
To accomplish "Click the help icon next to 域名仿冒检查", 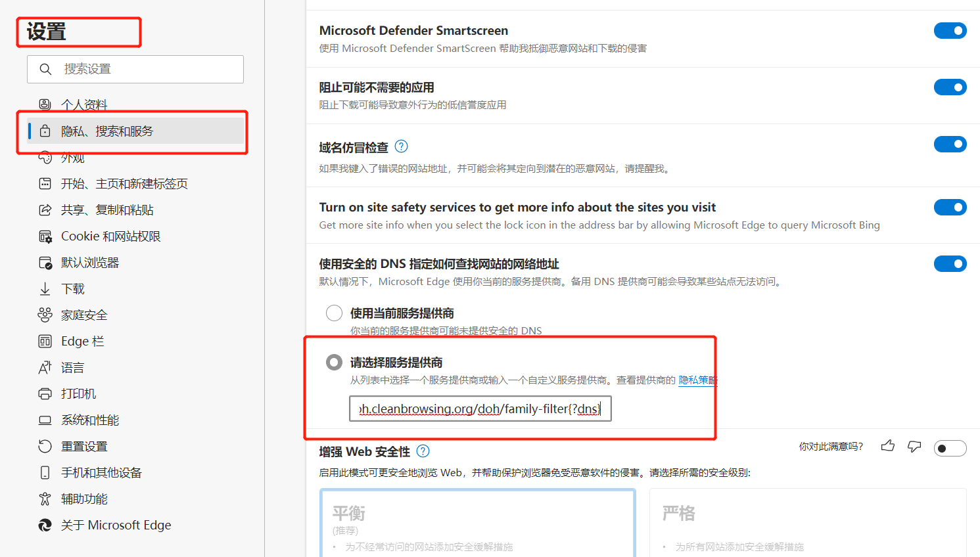I will click(401, 146).
